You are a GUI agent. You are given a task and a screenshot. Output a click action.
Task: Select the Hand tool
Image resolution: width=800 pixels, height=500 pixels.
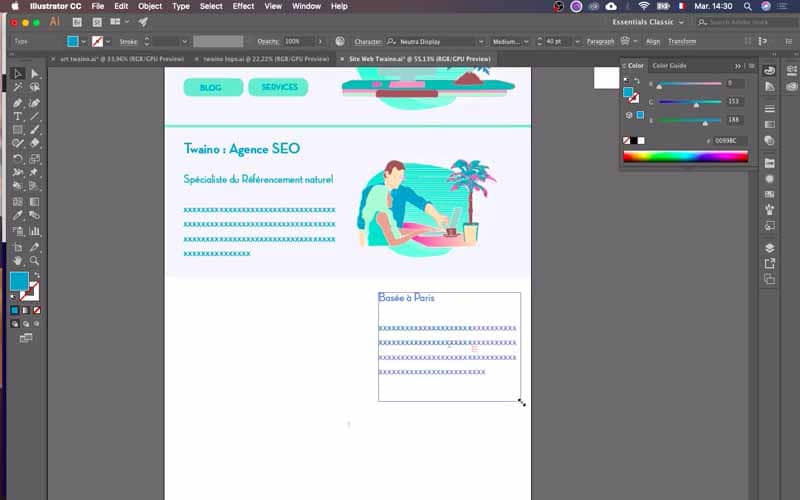coord(17,261)
